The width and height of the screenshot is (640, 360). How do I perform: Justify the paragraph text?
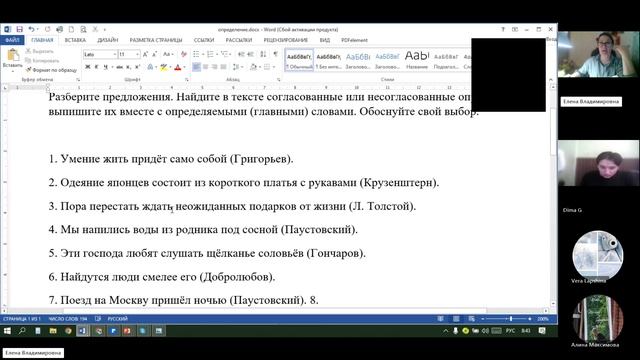click(223, 67)
